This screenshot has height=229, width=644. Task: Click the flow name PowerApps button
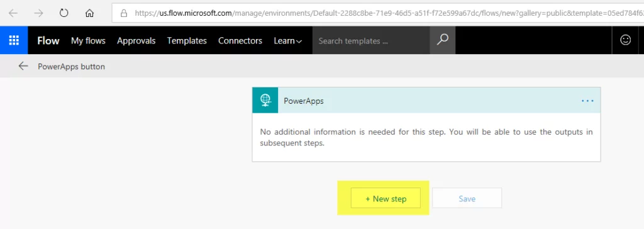[72, 66]
